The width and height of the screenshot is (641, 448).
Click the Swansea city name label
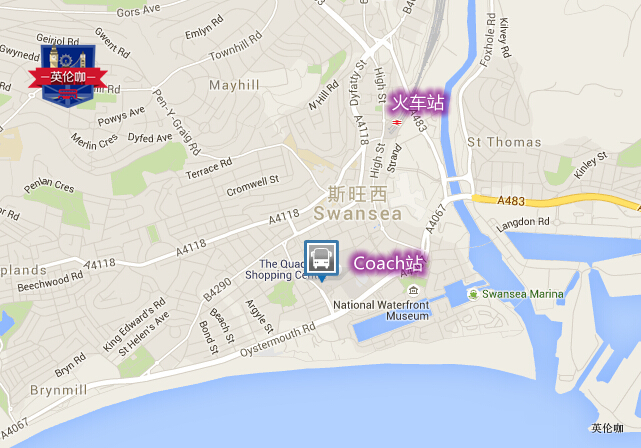(358, 214)
